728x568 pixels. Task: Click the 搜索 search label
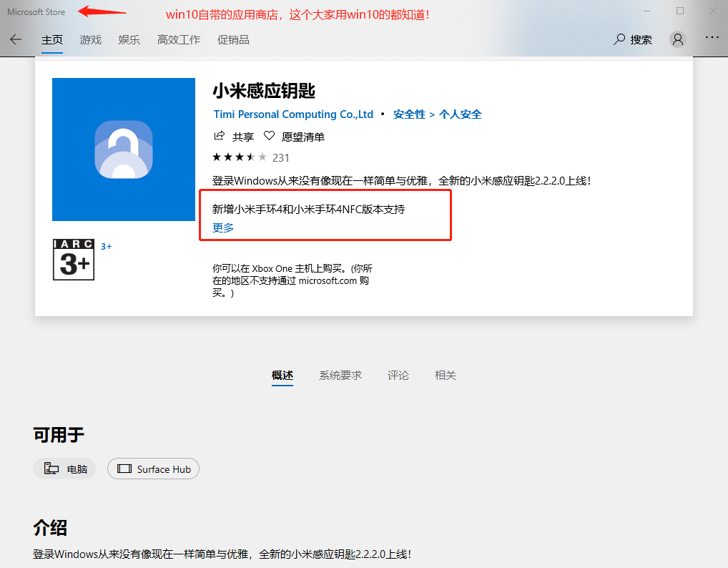coord(641,40)
